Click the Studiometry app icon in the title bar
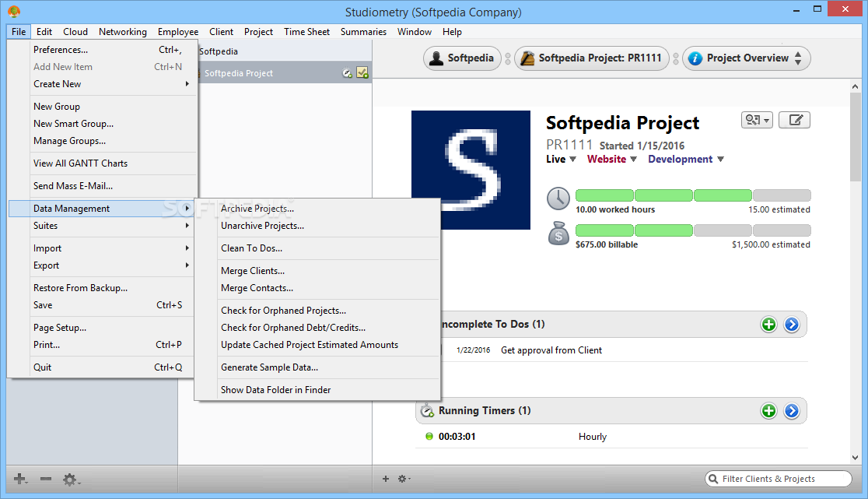The image size is (868, 499). click(15, 11)
